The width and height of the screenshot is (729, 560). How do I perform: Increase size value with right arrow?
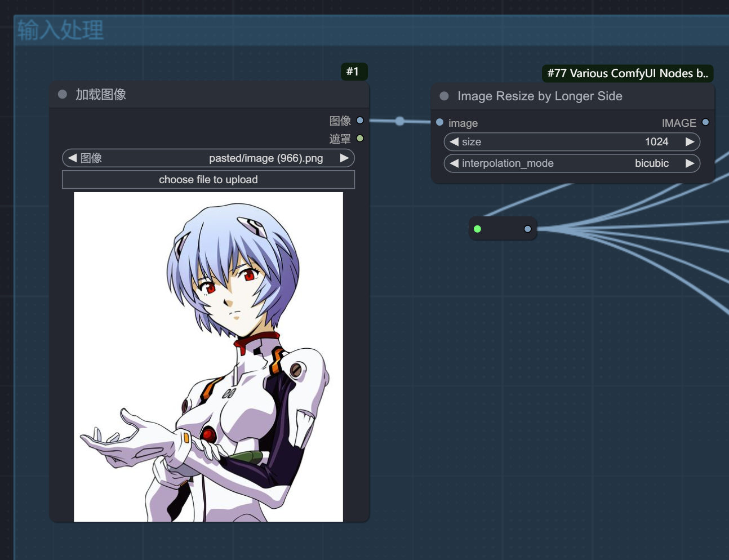click(690, 142)
